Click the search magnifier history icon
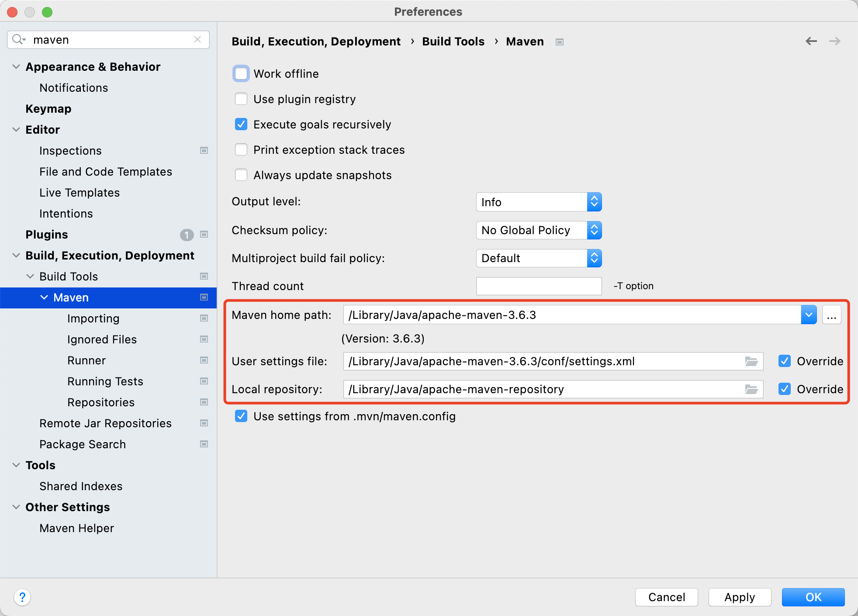 pyautogui.click(x=19, y=39)
